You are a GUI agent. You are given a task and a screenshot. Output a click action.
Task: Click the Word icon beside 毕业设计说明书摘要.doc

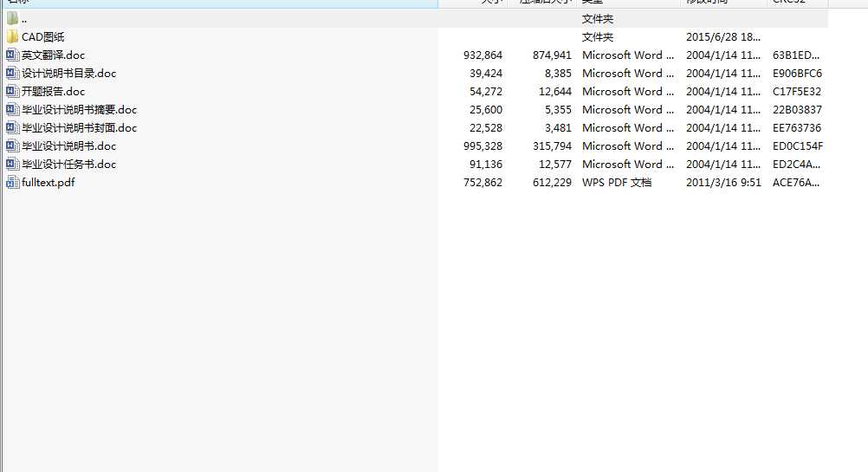pyautogui.click(x=12, y=110)
